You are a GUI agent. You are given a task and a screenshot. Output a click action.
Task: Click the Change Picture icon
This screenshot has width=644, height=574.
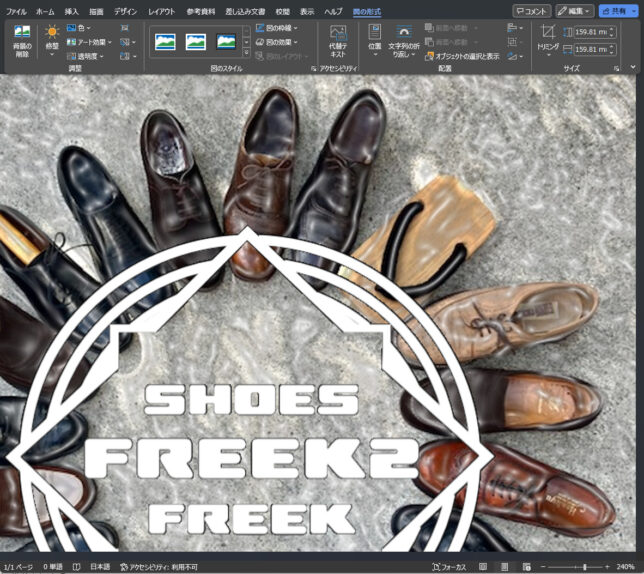pyautogui.click(x=124, y=42)
